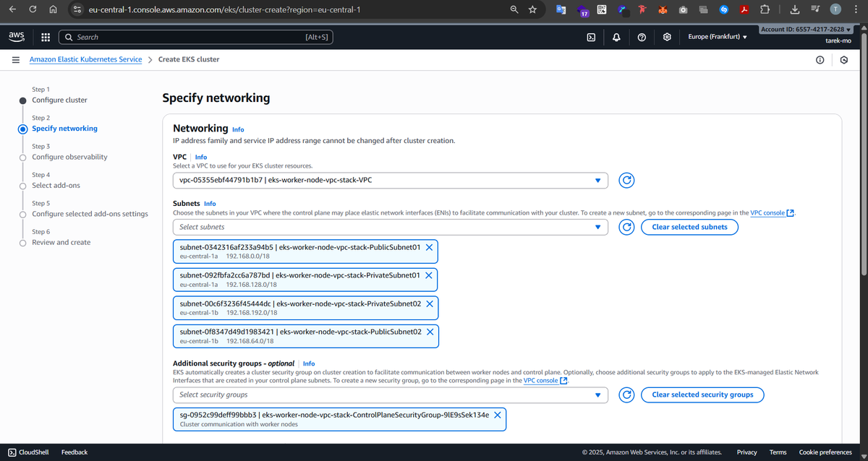Viewport: 868px width, 461px height.
Task: Select Step 3 Configure observability
Action: tap(69, 157)
